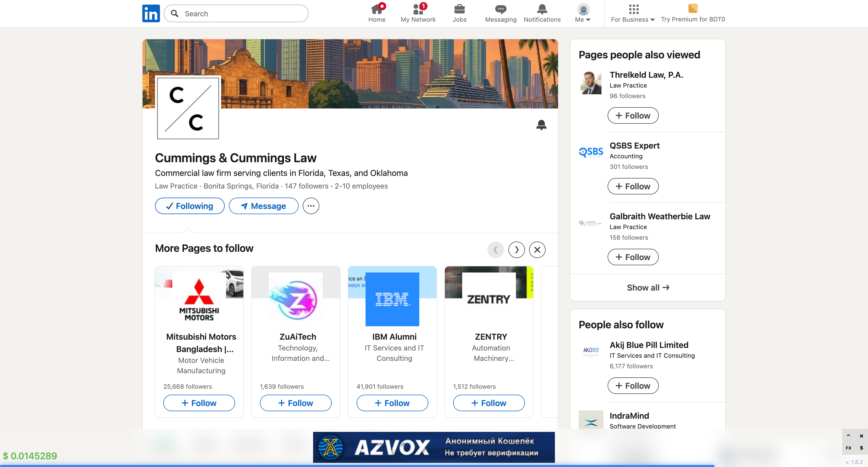Follow Mitsubishi Motors Bangladesh page
The width and height of the screenshot is (868, 467).
pos(199,403)
